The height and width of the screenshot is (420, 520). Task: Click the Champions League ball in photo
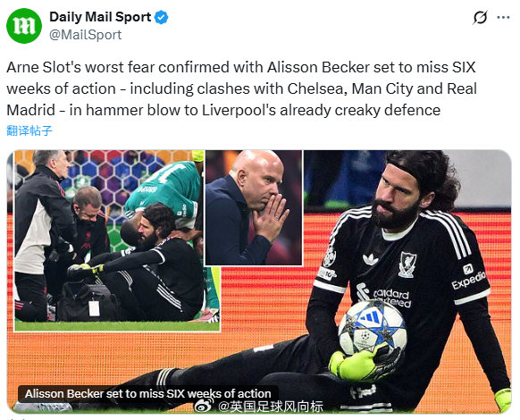(373, 329)
